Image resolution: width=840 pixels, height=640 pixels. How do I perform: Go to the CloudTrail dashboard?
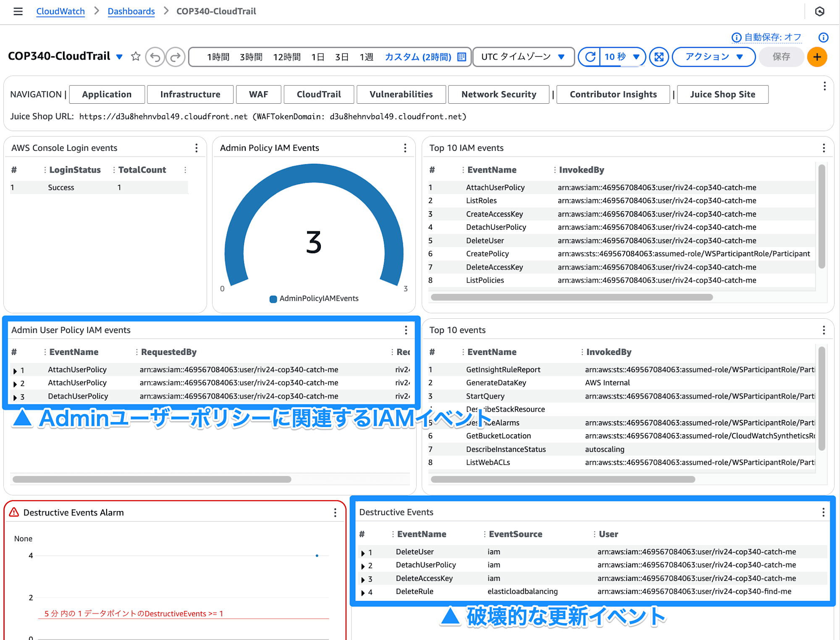pyautogui.click(x=319, y=94)
